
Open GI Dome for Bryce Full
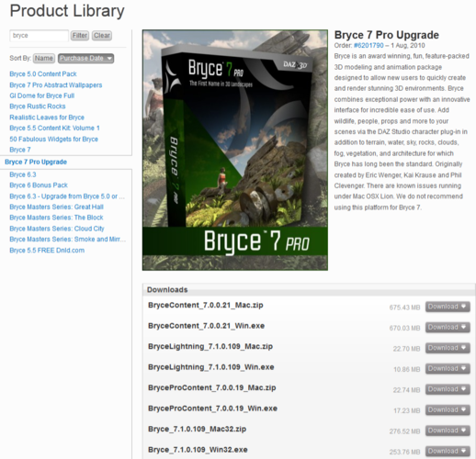pos(42,95)
